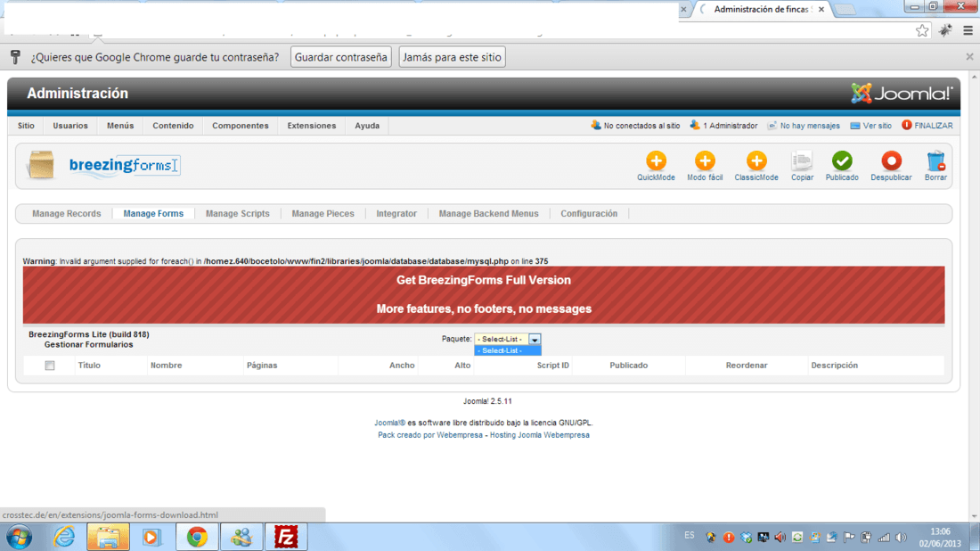
Task: Click 1 Administrador status item
Action: 723,126
